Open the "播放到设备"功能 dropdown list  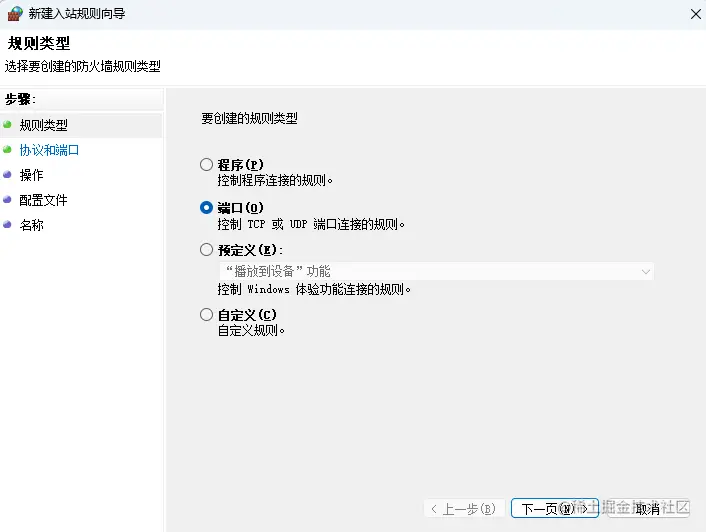click(x=437, y=271)
